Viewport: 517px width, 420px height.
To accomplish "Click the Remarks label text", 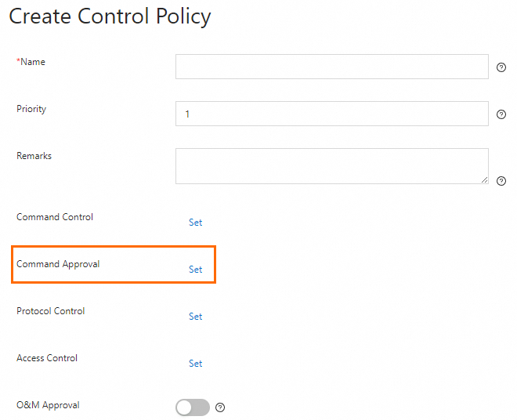I will pyautogui.click(x=34, y=156).
